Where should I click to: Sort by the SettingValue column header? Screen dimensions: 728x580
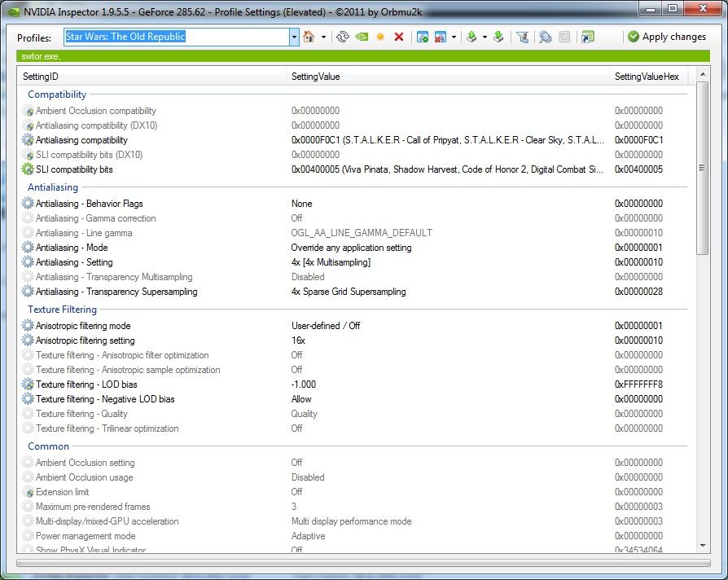pos(448,77)
